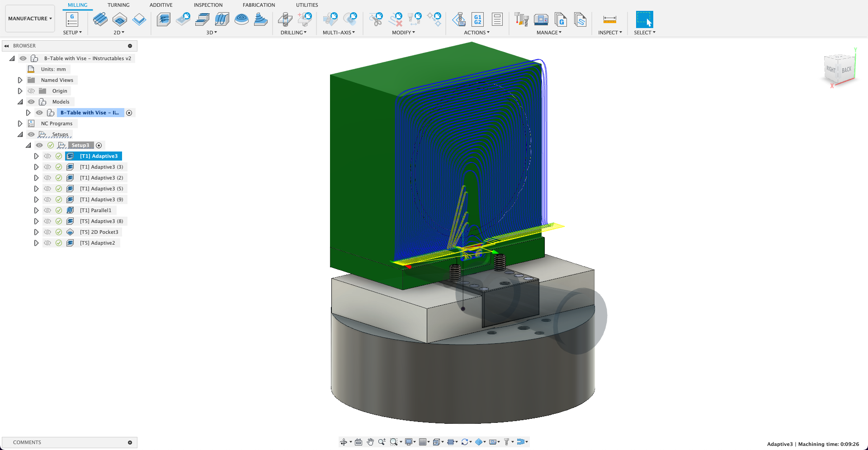Open the Tool Library in Manage
Viewport: 868px width, 450px height.
pyautogui.click(x=521, y=19)
